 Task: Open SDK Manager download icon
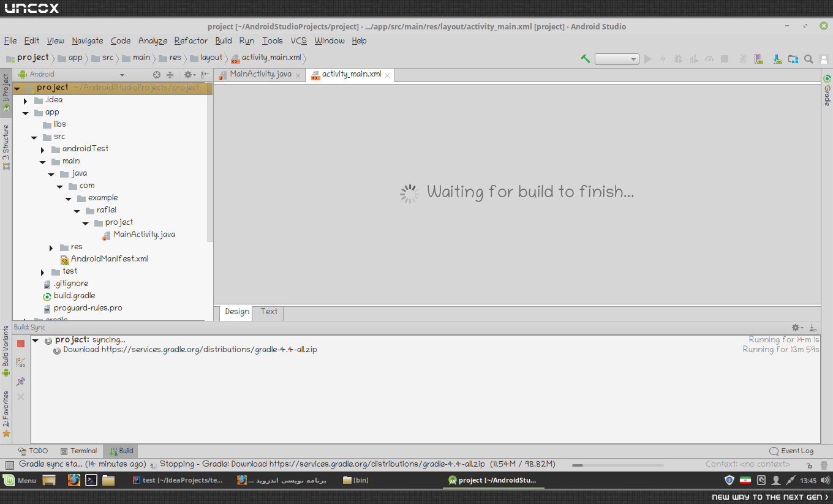tap(777, 59)
